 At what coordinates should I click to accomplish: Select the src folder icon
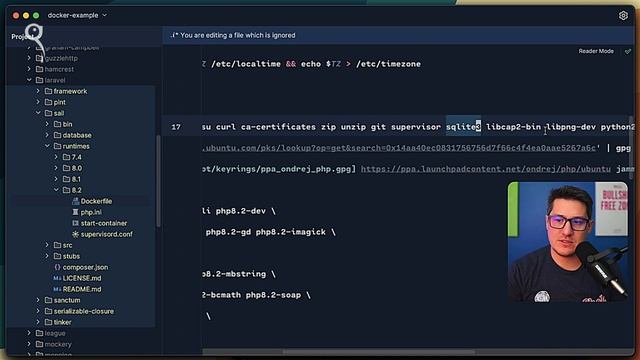point(57,245)
